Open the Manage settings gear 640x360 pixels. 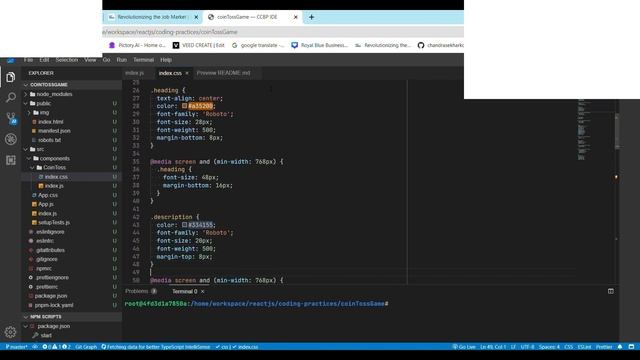click(x=11, y=332)
